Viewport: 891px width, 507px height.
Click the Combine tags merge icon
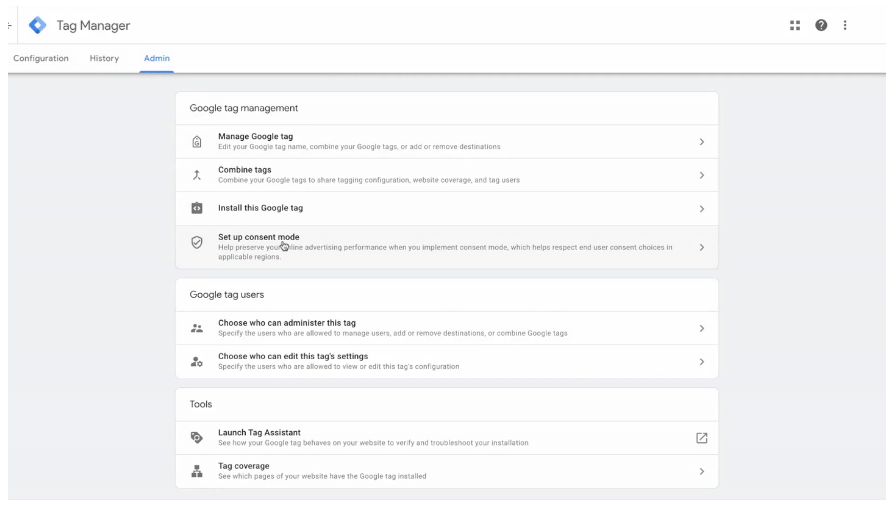[197, 175]
